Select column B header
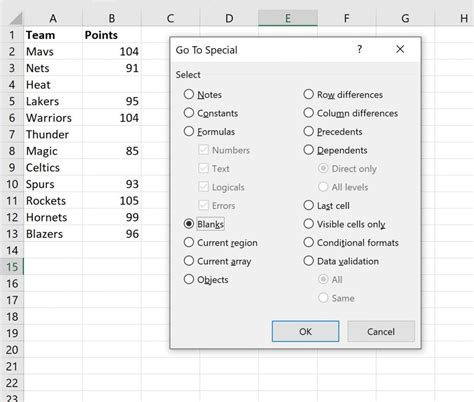This screenshot has width=474, height=402. click(x=112, y=18)
